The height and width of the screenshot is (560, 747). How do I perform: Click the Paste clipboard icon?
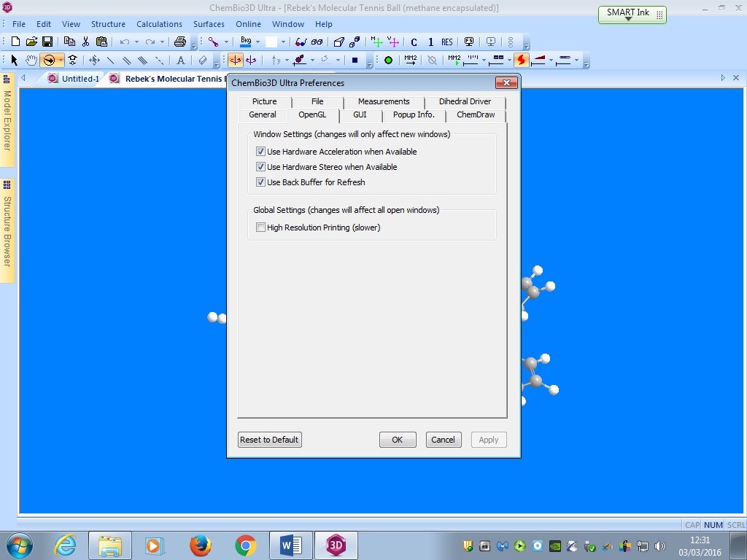pyautogui.click(x=101, y=42)
